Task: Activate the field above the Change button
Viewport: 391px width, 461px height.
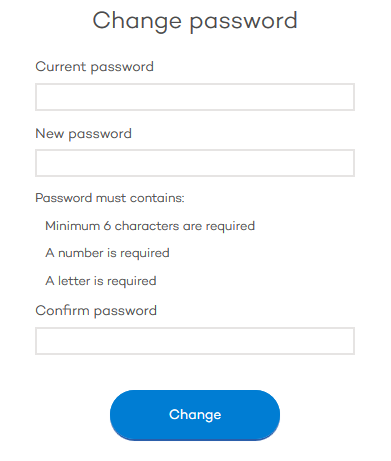Action: pos(195,341)
